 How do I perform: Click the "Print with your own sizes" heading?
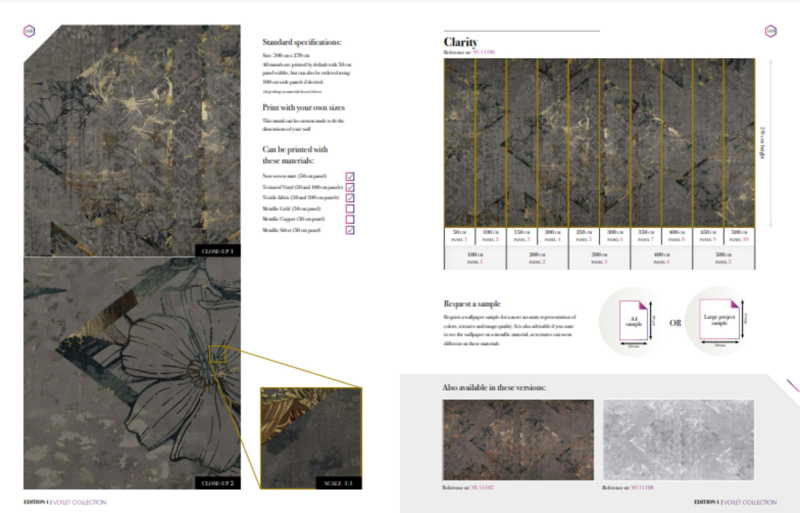304,108
